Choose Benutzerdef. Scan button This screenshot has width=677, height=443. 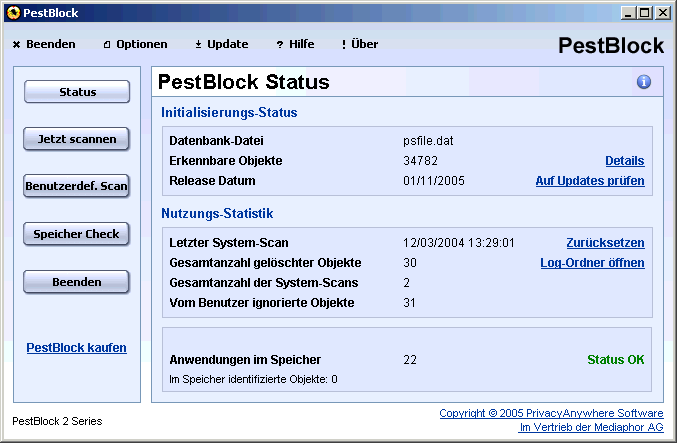point(76,186)
